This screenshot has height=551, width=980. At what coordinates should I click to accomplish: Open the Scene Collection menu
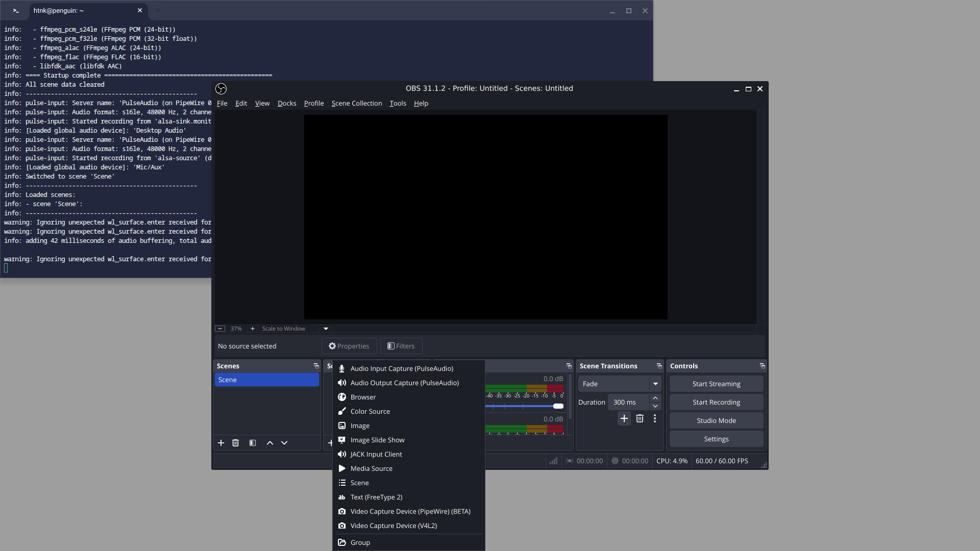click(356, 103)
